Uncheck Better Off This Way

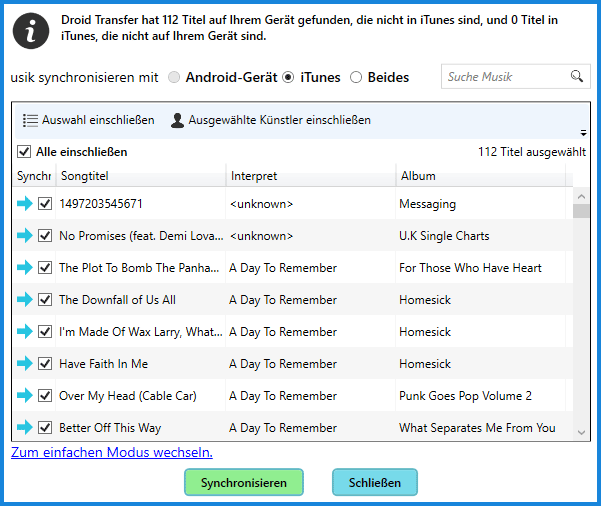point(45,427)
